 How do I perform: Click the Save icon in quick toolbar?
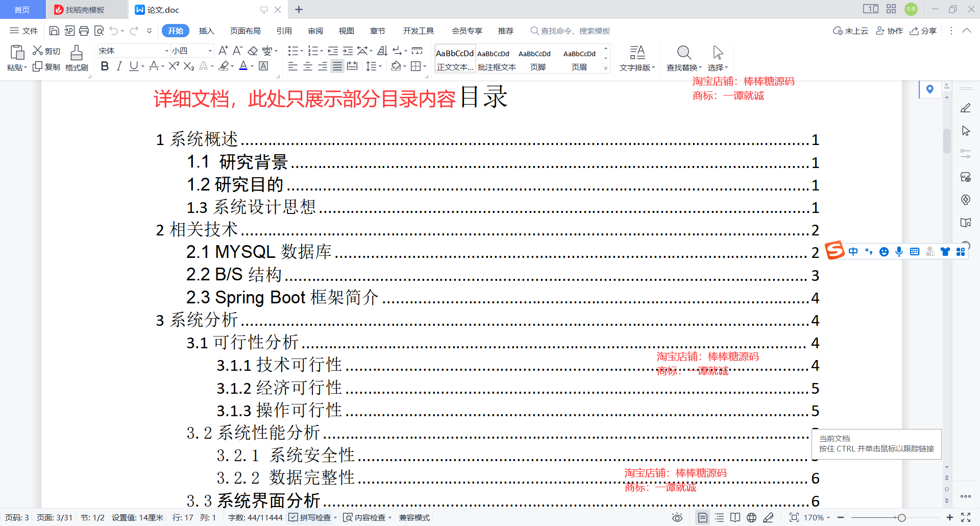pyautogui.click(x=54, y=31)
